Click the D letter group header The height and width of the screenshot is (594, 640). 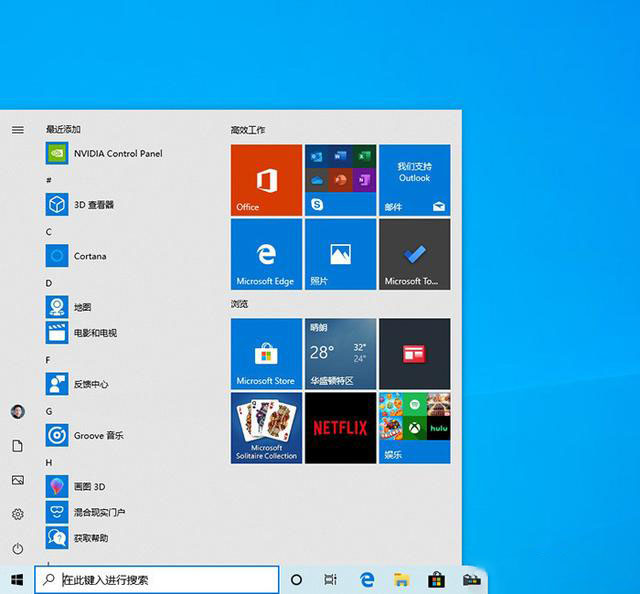pos(49,283)
